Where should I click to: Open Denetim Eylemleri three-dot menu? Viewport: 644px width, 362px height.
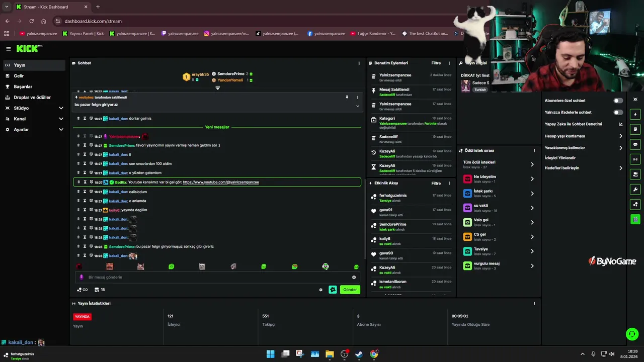point(449,63)
